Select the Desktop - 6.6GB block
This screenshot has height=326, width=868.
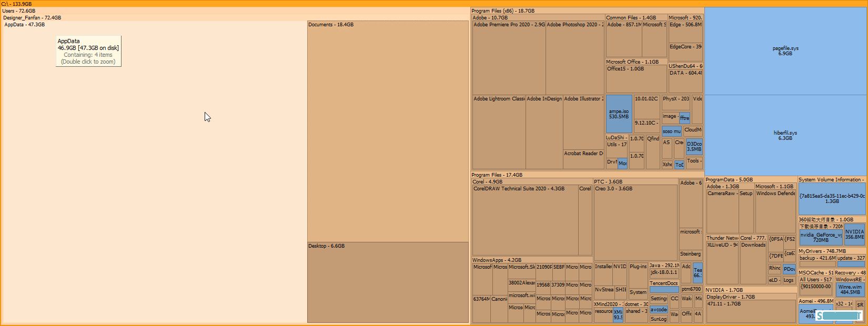point(388,282)
